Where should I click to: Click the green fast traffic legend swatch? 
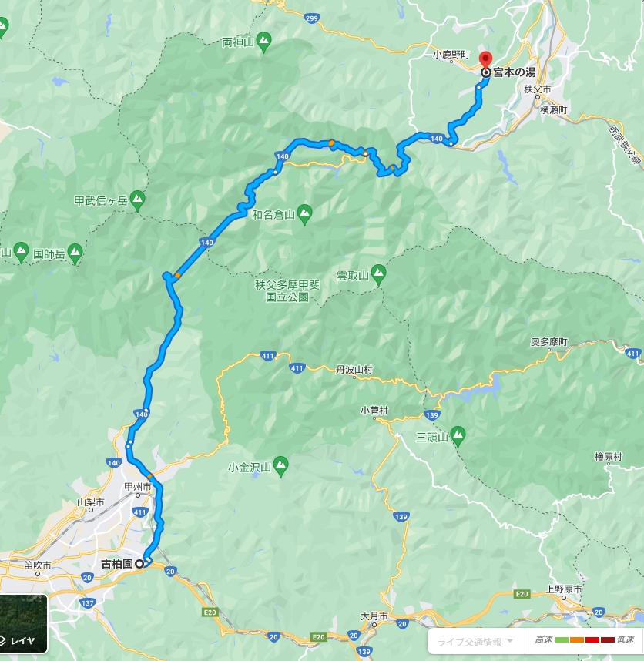pyautogui.click(x=562, y=640)
